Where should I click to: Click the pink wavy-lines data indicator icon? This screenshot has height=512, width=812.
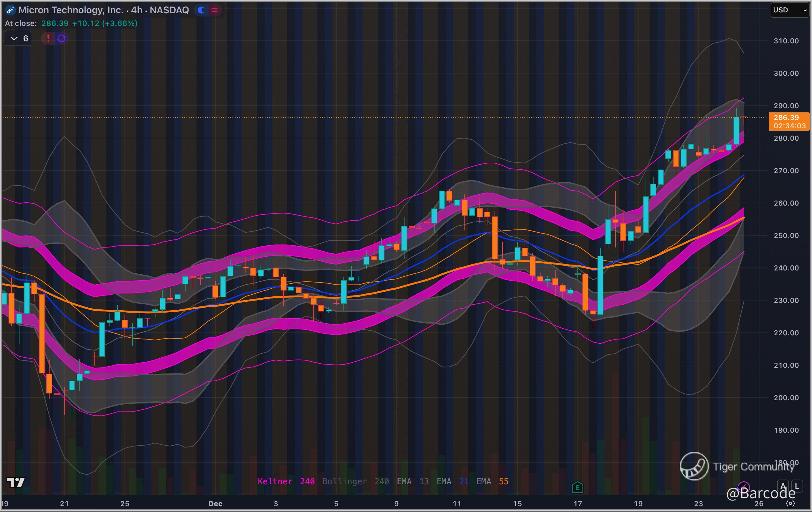[215, 10]
